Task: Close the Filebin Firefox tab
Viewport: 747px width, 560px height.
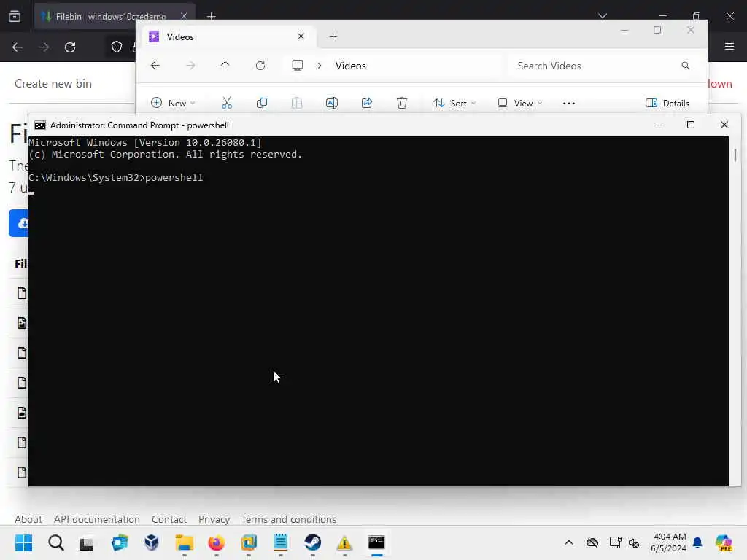Action: pyautogui.click(x=183, y=16)
